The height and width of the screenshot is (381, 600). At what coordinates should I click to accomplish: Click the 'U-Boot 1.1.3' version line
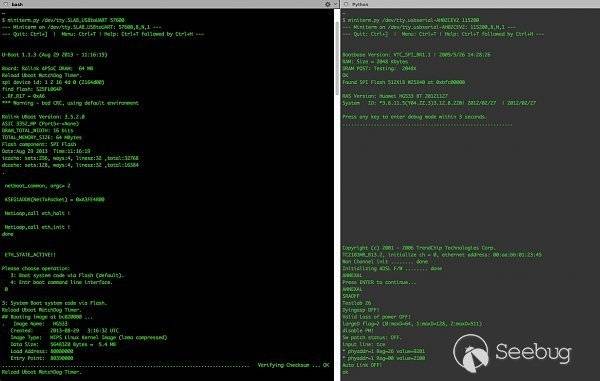[x=55, y=55]
